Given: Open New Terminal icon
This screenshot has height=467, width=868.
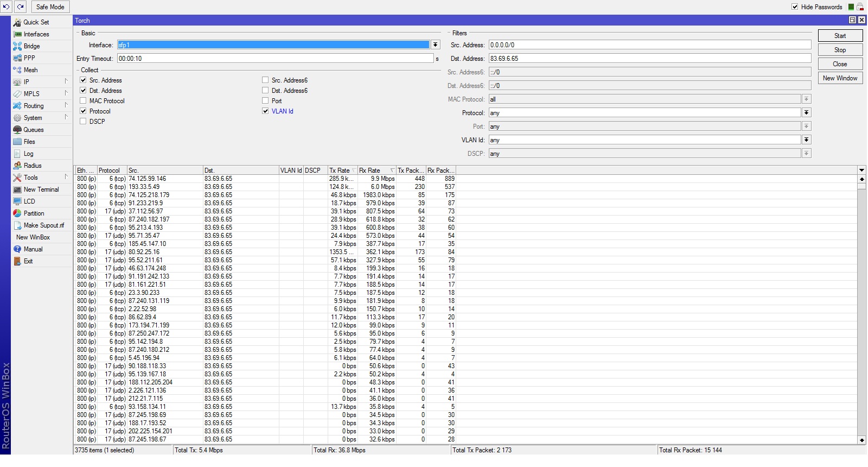Looking at the screenshot, I should point(17,190).
